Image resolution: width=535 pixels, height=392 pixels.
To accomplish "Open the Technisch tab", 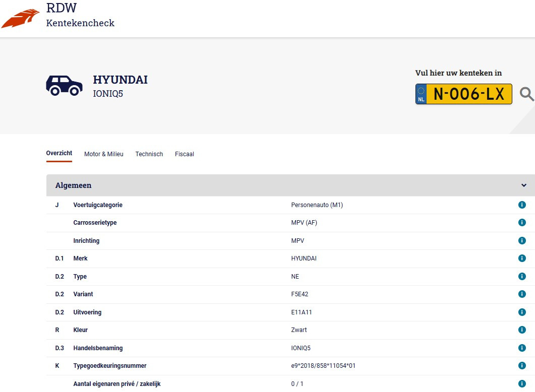I will point(149,154).
